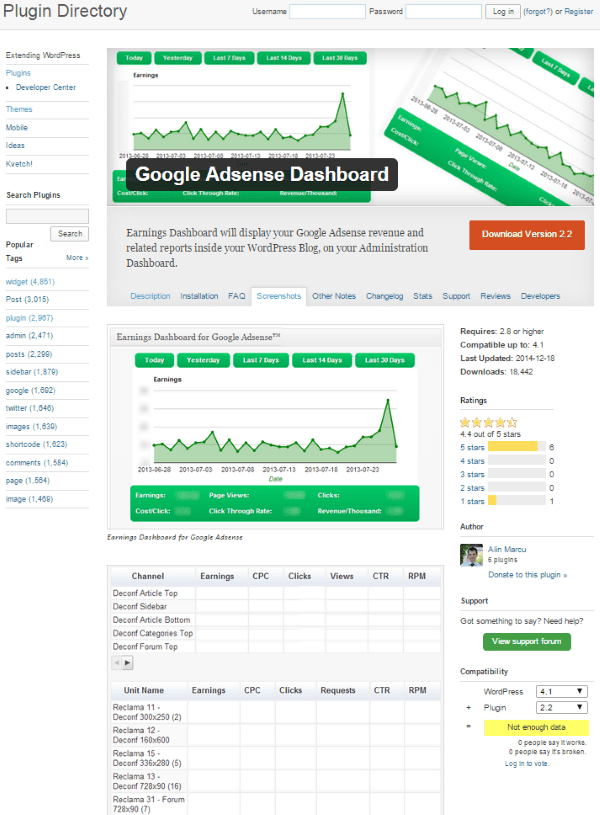Open the Developer Center link
Image resolution: width=600 pixels, height=815 pixels.
(46, 87)
